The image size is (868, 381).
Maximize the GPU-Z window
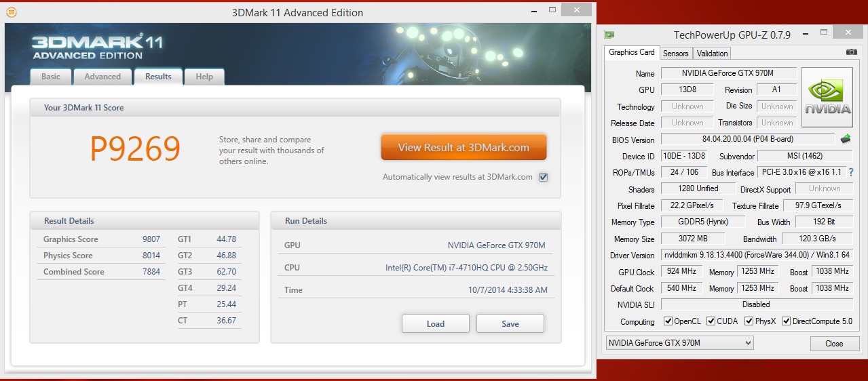[x=824, y=33]
